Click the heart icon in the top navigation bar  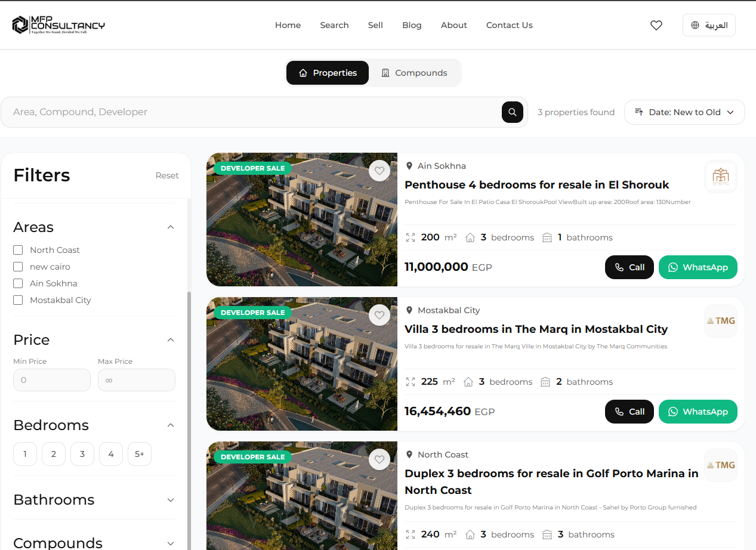click(656, 25)
